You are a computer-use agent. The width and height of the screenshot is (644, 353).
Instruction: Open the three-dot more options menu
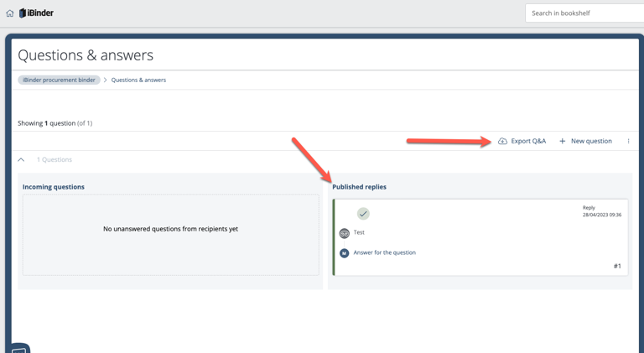(628, 141)
